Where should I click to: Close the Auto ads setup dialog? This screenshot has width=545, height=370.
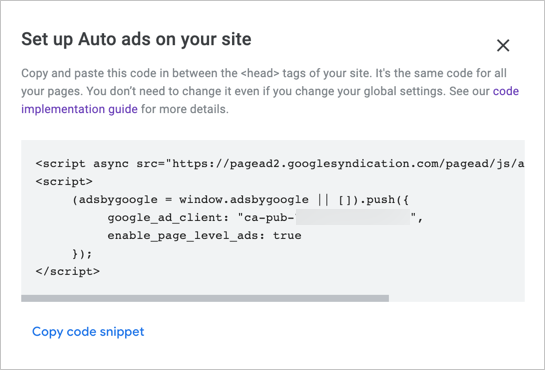pyautogui.click(x=503, y=46)
